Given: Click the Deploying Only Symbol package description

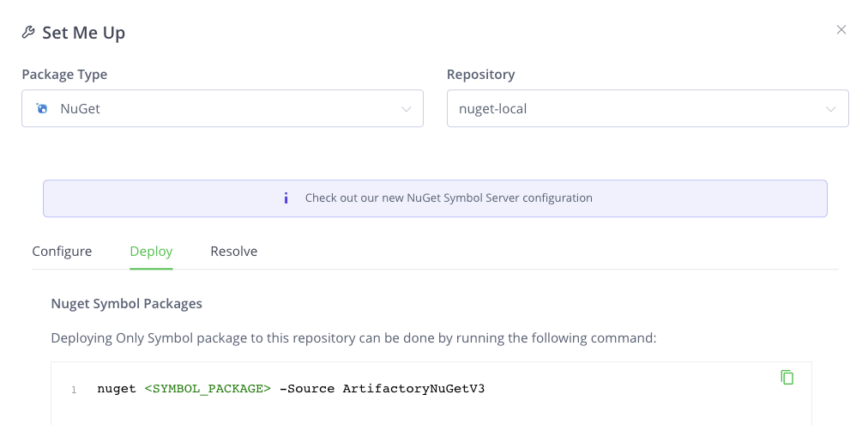Looking at the screenshot, I should tap(353, 338).
